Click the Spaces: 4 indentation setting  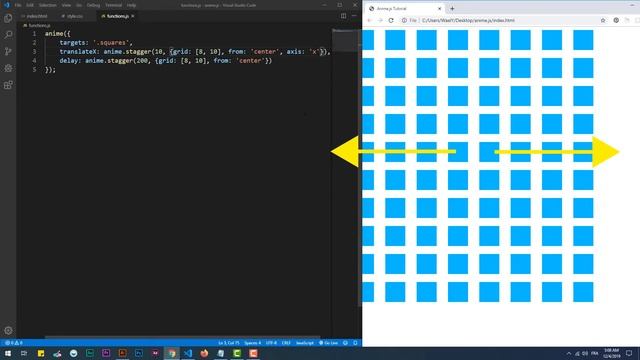[x=252, y=343]
